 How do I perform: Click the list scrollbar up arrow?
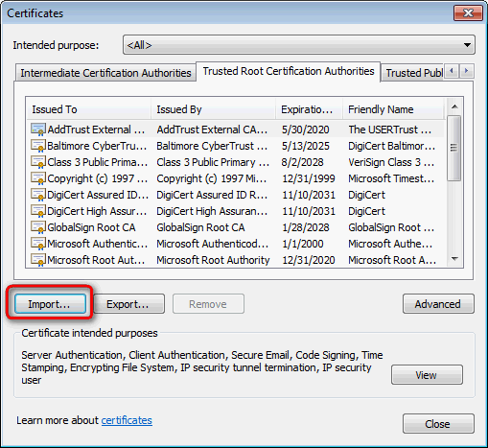tap(454, 106)
